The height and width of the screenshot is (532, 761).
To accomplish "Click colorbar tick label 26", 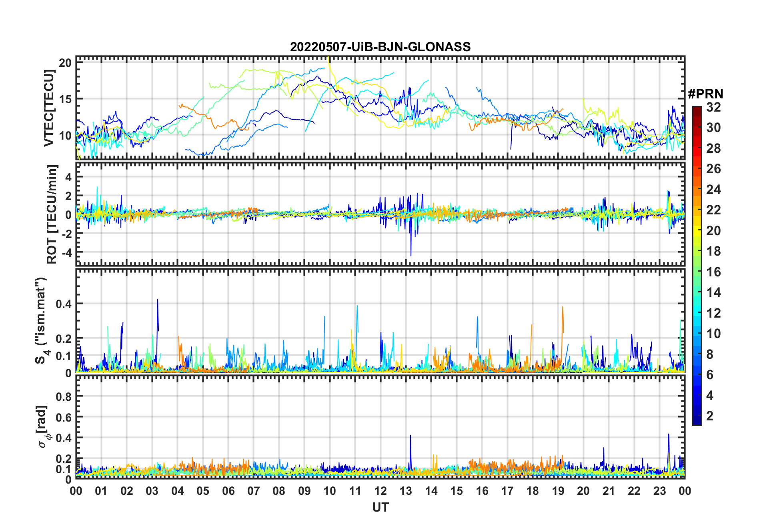I will (713, 169).
